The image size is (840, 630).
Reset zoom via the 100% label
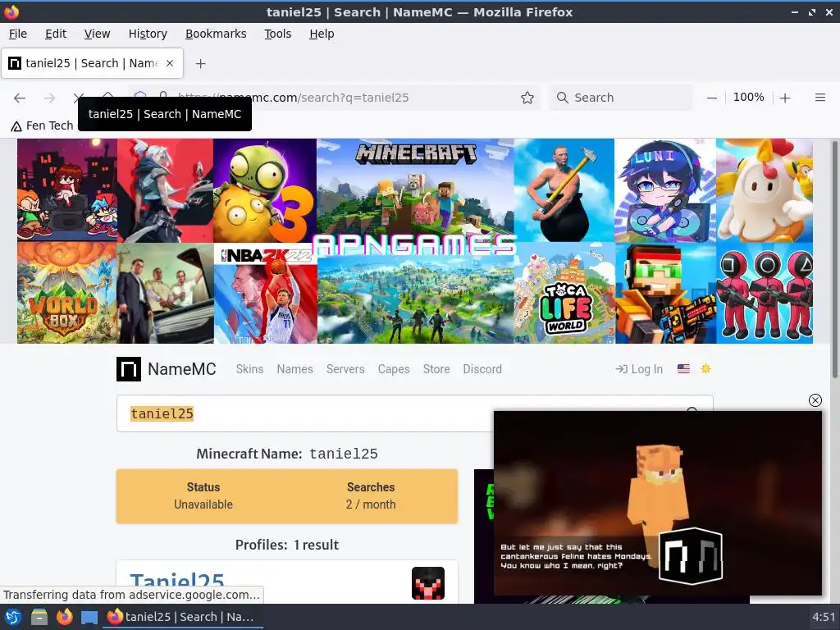coord(748,98)
